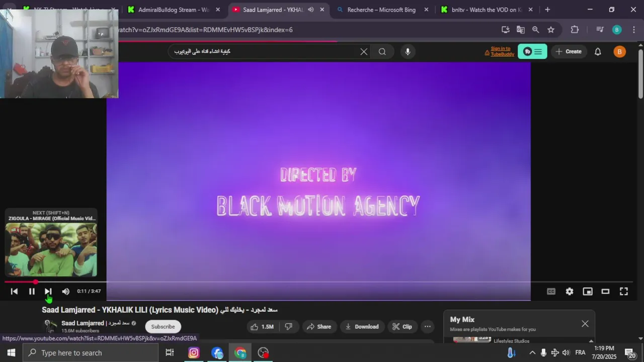This screenshot has height=362, width=644.
Task: Bookmark this page with star
Action: pos(551,30)
